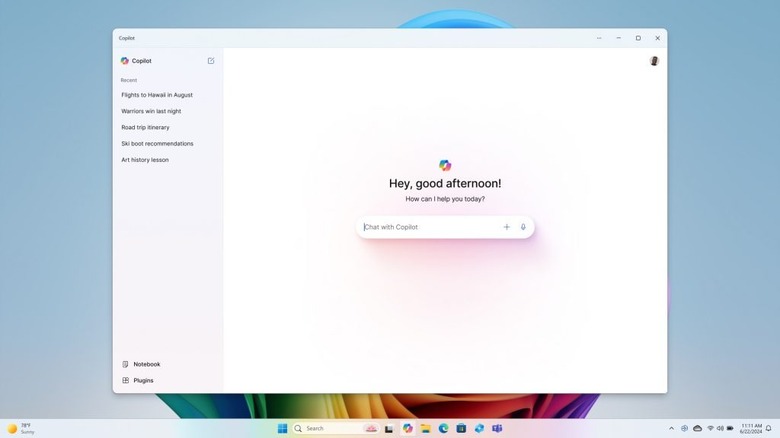Image resolution: width=780 pixels, height=438 pixels.
Task: Click the Copilot logo above the greeting
Action: pos(445,165)
